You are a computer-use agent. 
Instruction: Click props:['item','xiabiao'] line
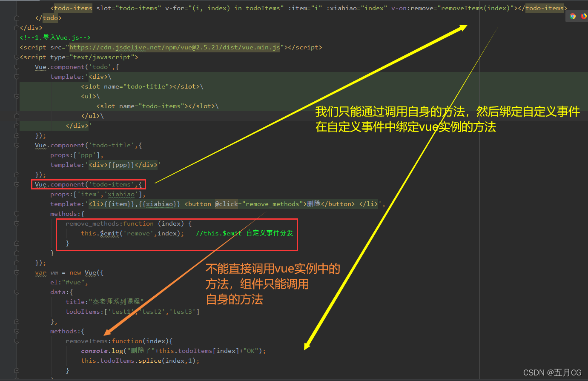pyautogui.click(x=98, y=194)
